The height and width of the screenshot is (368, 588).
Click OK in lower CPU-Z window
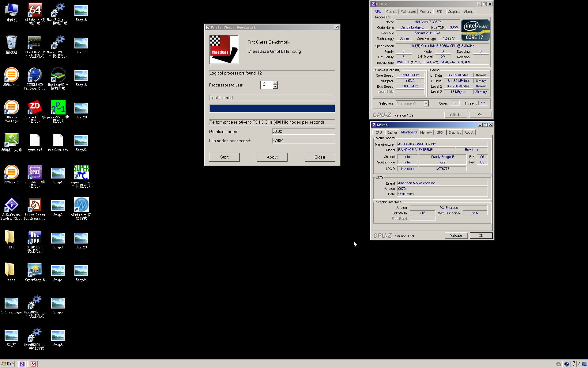[x=481, y=236]
